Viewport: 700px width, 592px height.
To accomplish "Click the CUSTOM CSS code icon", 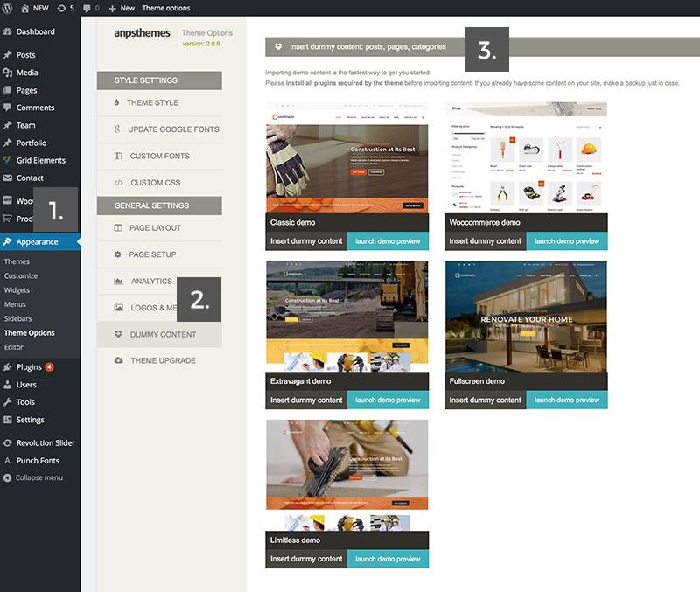I will pos(118,183).
